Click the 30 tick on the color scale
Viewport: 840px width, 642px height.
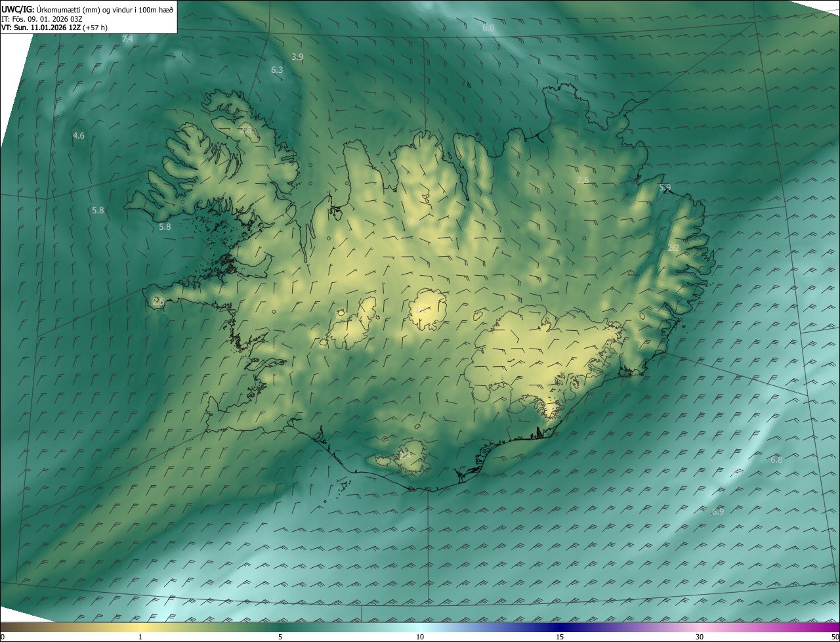(x=700, y=637)
